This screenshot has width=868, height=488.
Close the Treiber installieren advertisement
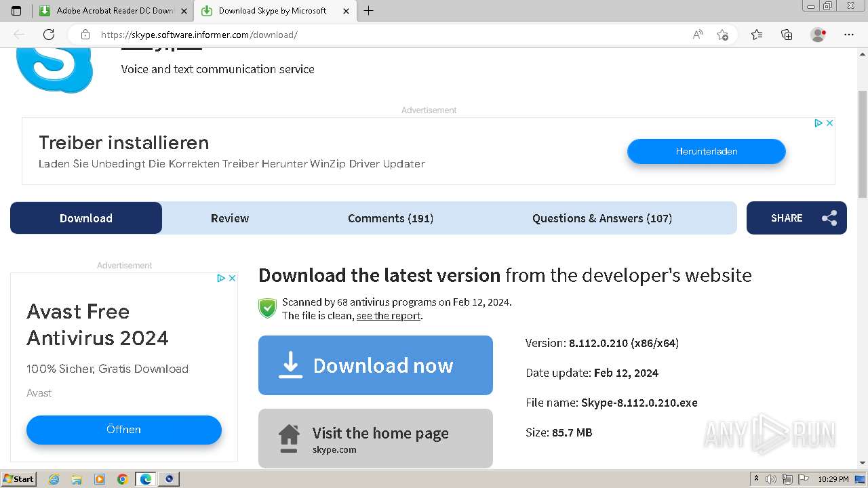click(829, 123)
